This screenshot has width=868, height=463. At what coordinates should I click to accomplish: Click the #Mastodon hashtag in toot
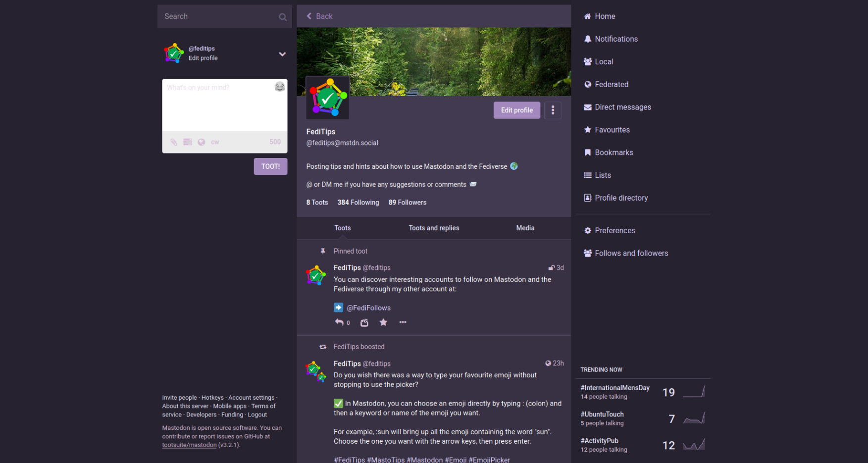425,460
